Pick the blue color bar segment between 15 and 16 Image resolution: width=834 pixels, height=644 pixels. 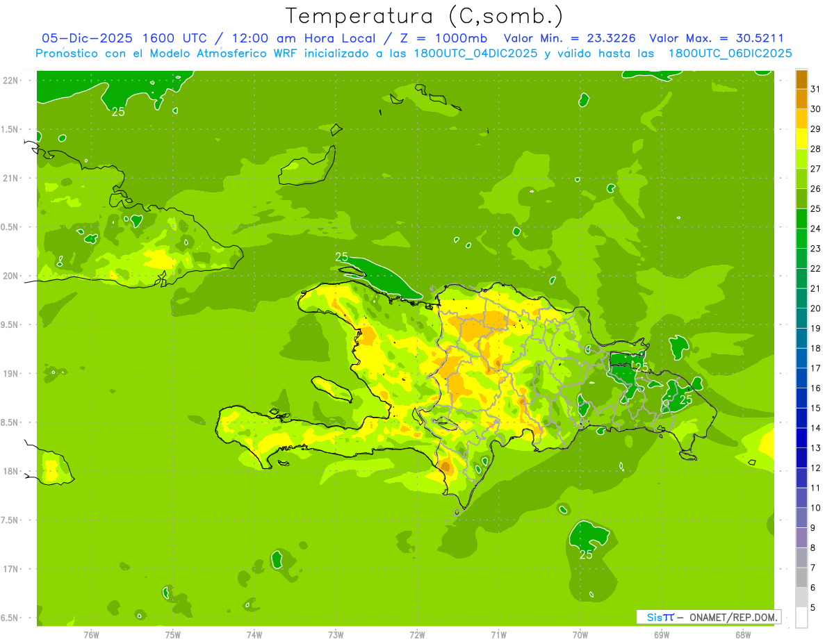click(801, 398)
